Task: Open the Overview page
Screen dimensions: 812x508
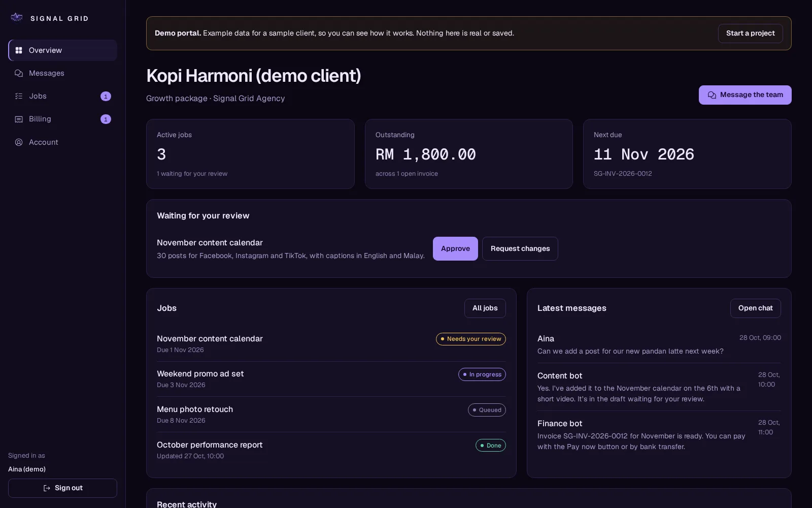Action: (63, 50)
